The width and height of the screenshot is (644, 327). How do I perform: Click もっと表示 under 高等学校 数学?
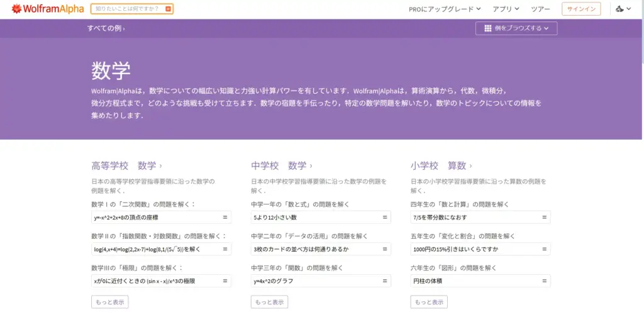(x=109, y=302)
